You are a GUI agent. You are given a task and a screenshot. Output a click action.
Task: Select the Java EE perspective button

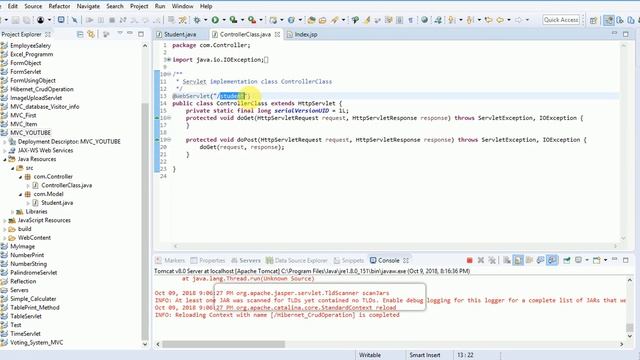pos(609,20)
